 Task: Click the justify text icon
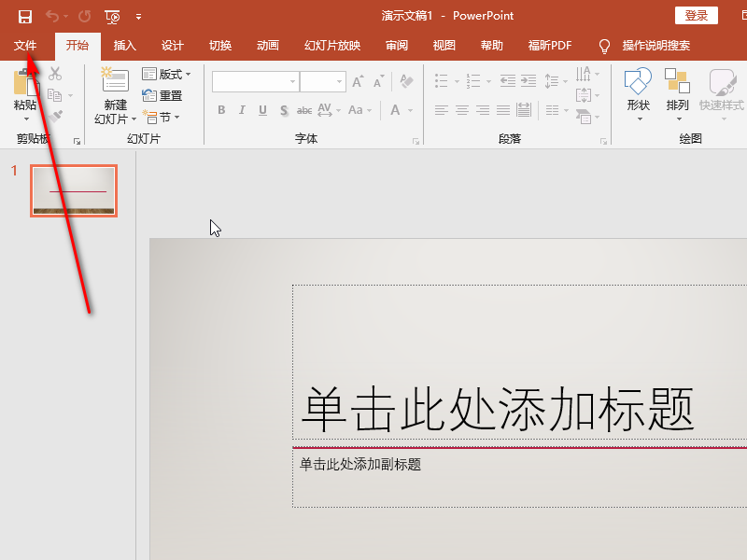point(503,110)
